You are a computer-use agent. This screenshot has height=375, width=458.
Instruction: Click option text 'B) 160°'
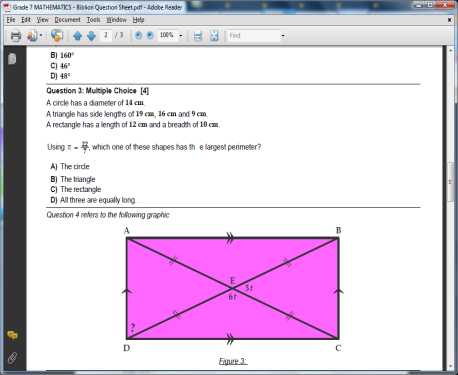click(x=62, y=55)
